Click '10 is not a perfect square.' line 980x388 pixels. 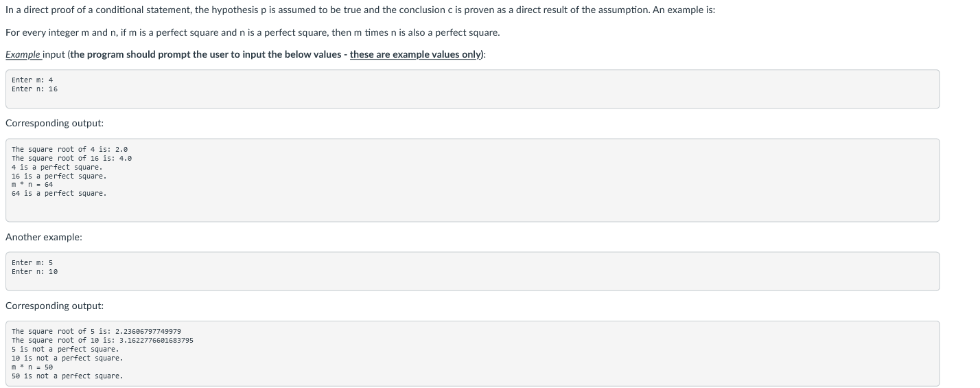(x=67, y=358)
